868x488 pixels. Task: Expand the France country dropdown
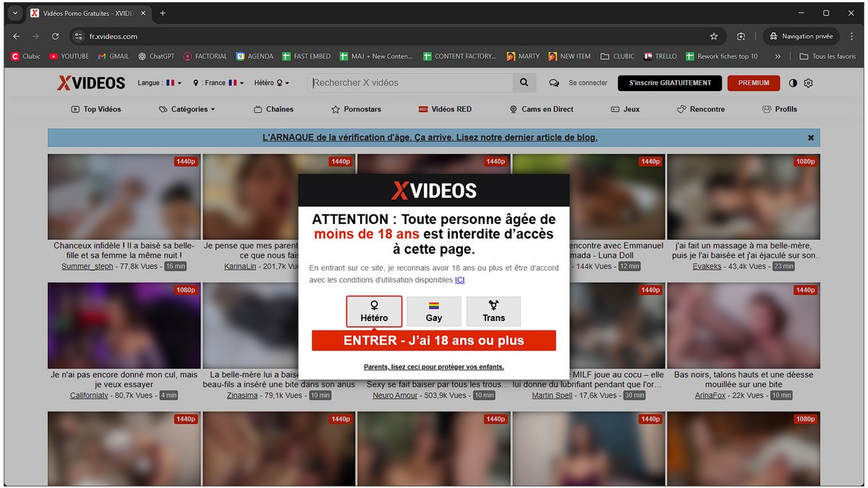tap(220, 83)
